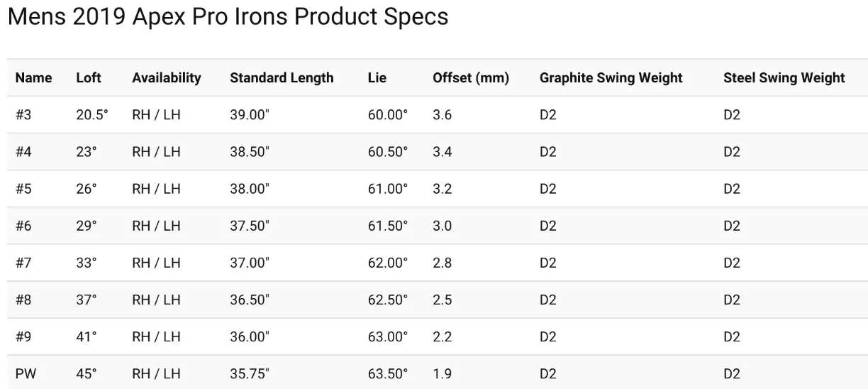Select the #3 iron row name

point(23,115)
